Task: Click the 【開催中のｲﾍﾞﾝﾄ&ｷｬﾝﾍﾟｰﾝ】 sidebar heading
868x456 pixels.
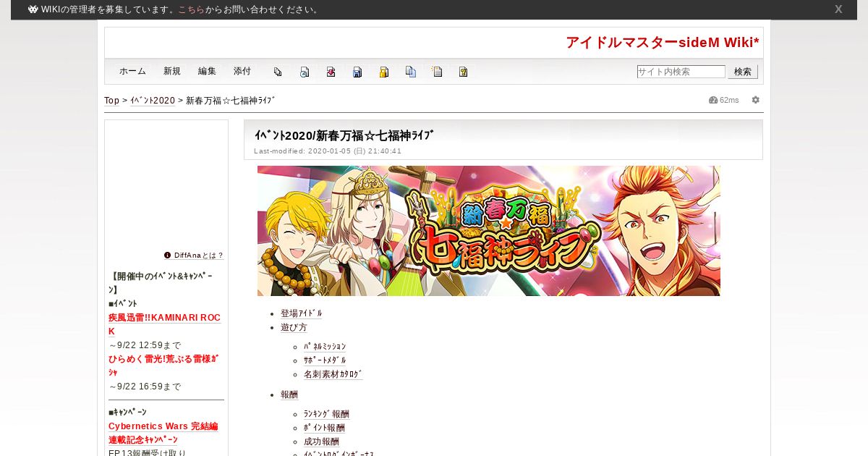Action: pos(161,283)
